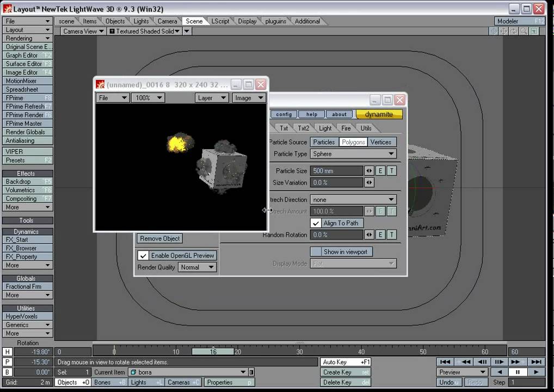Open the Particle Type Sphere dropdown

pyautogui.click(x=353, y=154)
